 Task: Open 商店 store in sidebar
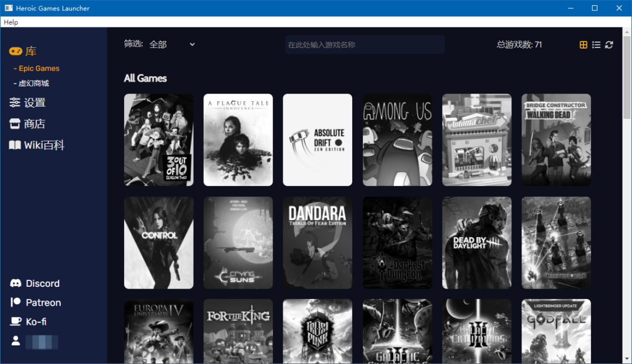point(28,124)
